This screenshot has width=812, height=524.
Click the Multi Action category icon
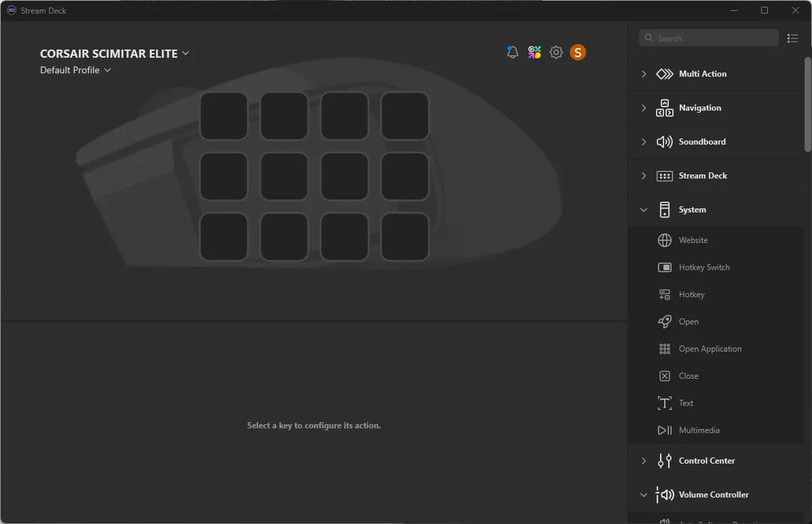click(x=664, y=74)
